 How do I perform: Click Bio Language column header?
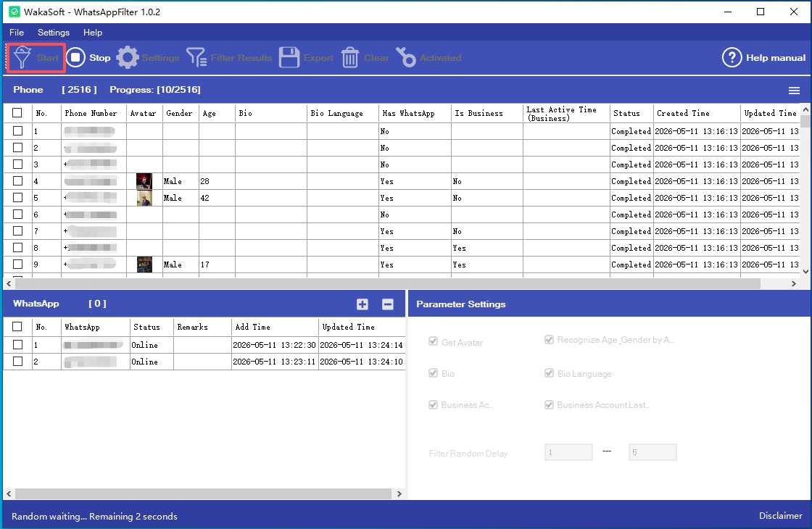click(x=336, y=113)
